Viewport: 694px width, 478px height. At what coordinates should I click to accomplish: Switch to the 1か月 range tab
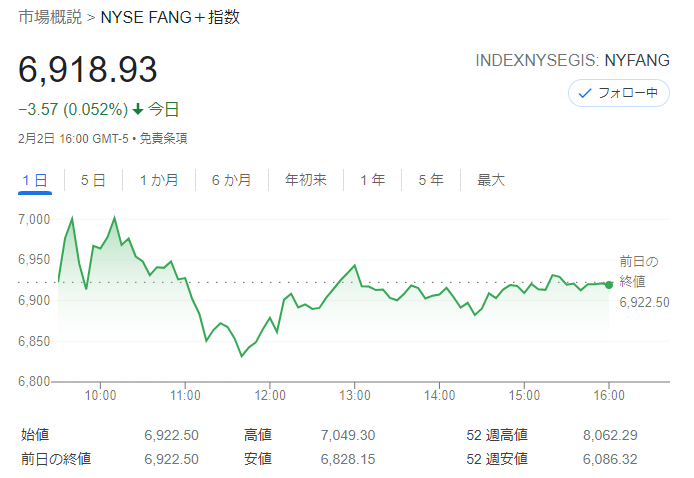coord(159,180)
